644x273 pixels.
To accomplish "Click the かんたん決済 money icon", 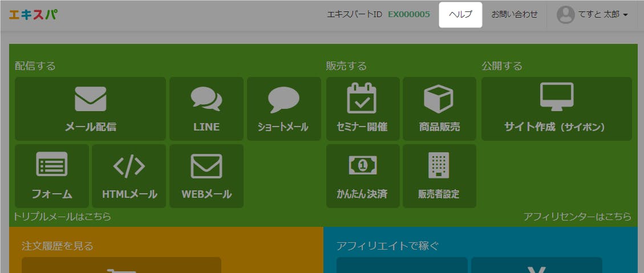I will 362,165.
